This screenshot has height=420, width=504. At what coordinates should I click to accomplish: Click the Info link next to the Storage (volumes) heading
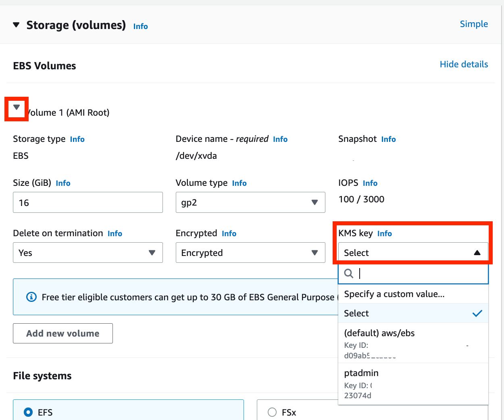pyautogui.click(x=140, y=27)
